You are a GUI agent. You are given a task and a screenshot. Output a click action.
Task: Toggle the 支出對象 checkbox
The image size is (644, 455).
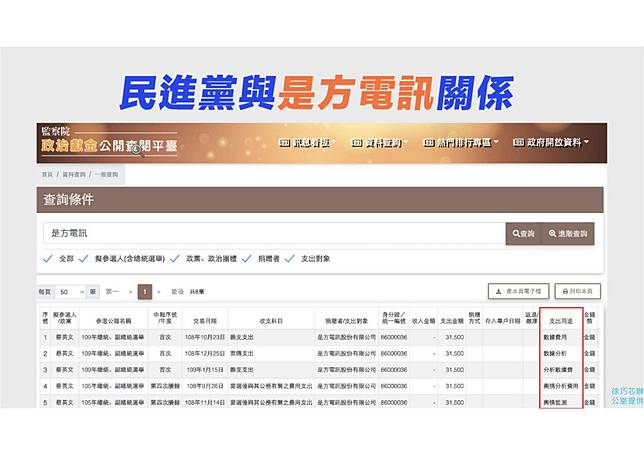(290, 259)
